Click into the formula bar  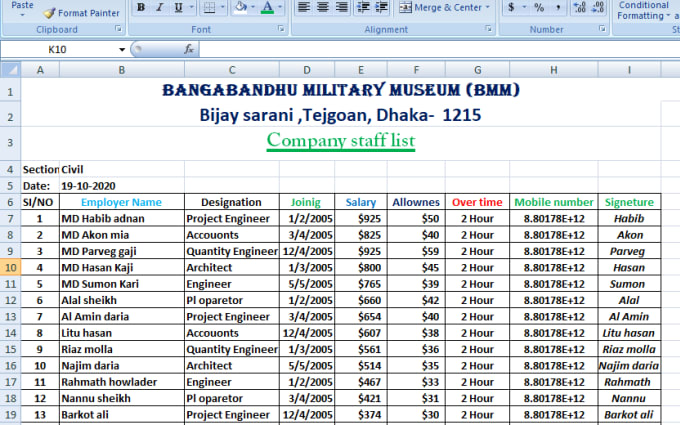[x=439, y=49]
